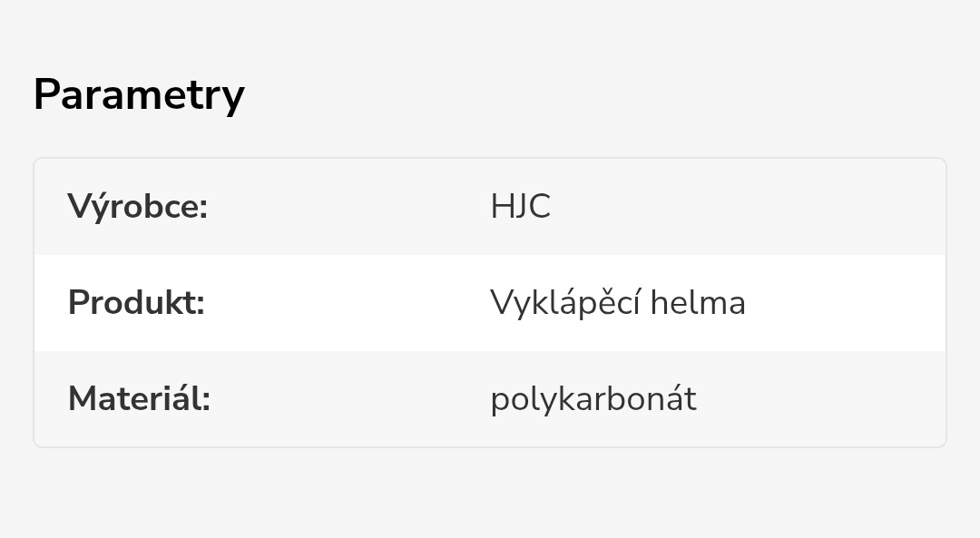The image size is (980, 538).
Task: Click gap between Produkt and Vyklápěcí helma
Action: [x=349, y=302]
